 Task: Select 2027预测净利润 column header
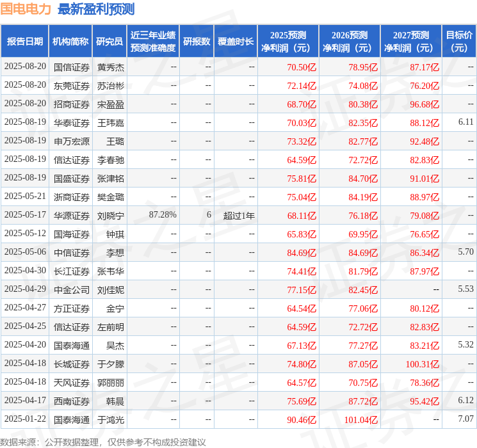click(x=411, y=42)
